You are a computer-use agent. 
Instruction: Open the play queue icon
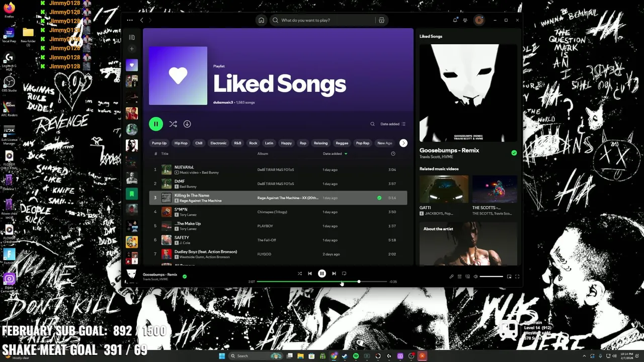point(459,277)
